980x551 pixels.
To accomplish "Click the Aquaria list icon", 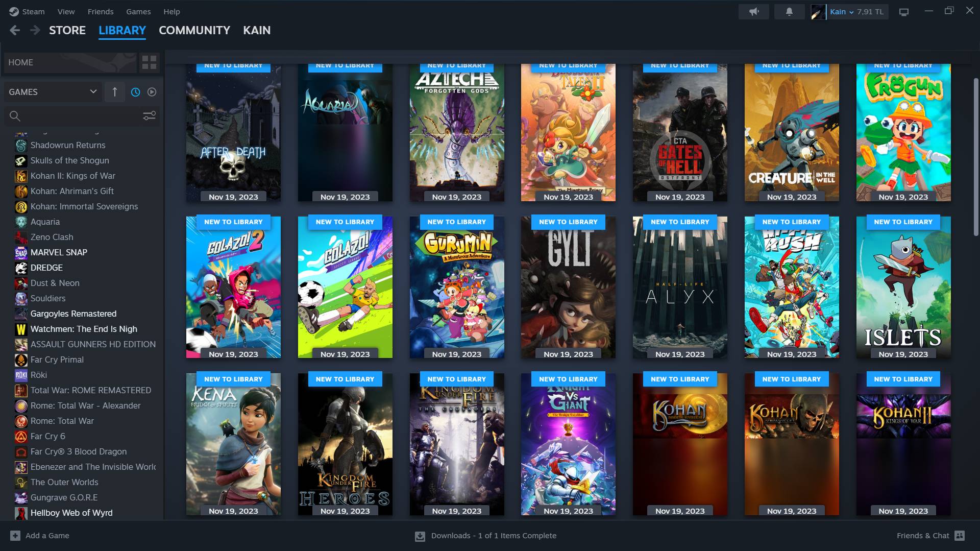I will point(21,222).
